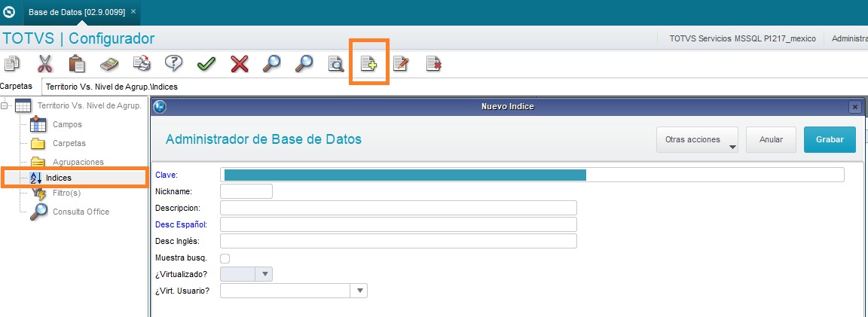Click the TOTVS | Configurador title
This screenshot has width=868, height=317.
[78, 38]
